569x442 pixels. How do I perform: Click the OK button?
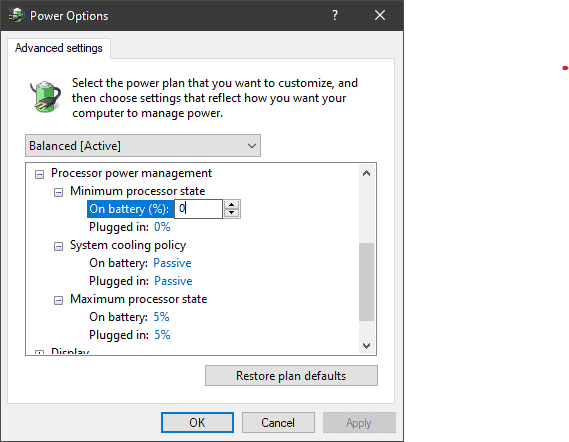tap(197, 422)
